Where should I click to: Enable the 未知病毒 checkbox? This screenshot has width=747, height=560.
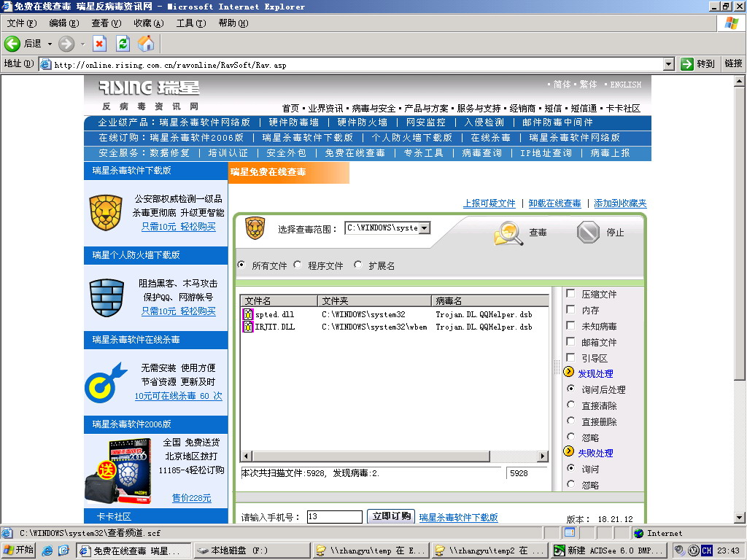[570, 325]
